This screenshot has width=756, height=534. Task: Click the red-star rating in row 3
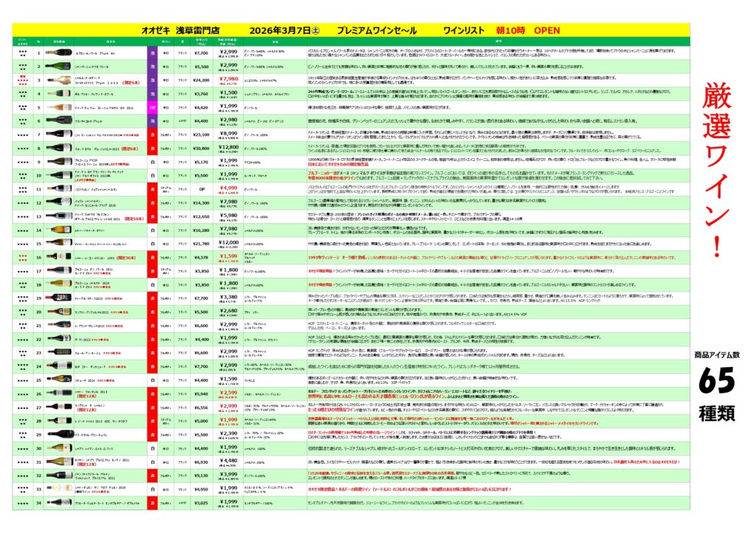pyautogui.click(x=23, y=80)
